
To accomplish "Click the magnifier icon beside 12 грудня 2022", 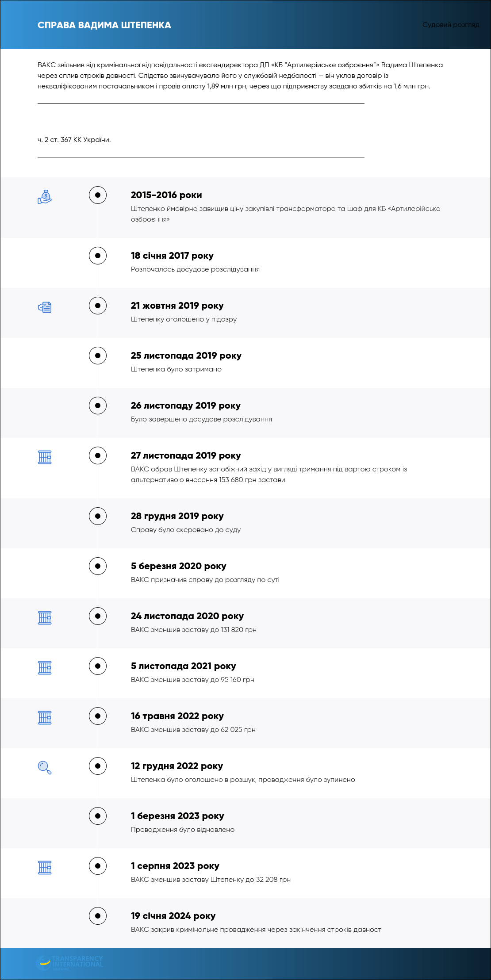I will click(x=45, y=767).
